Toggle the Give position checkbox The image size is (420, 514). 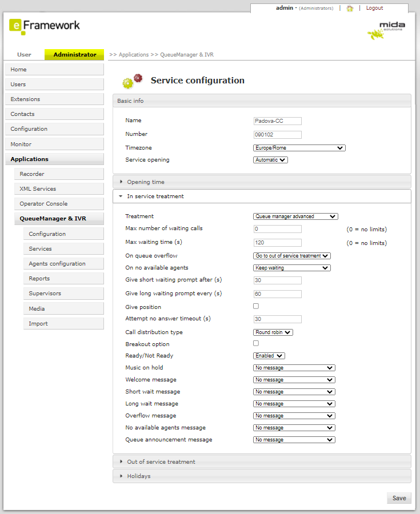[256, 306]
